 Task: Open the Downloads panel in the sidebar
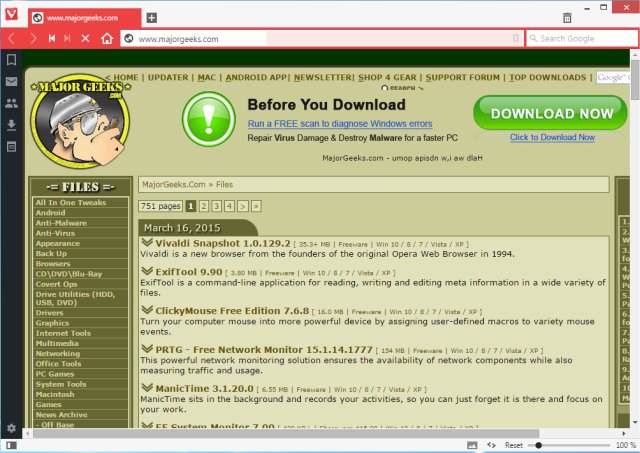(11, 125)
